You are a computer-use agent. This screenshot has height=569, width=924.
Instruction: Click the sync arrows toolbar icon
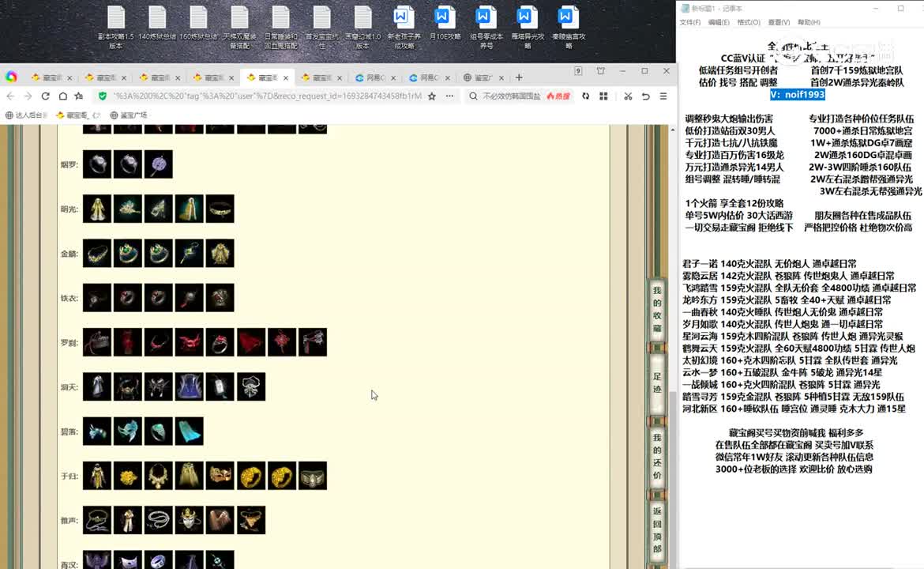(x=586, y=96)
